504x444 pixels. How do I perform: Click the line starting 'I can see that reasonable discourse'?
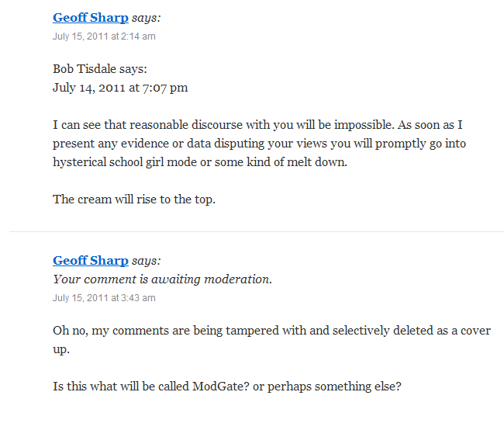tap(257, 125)
